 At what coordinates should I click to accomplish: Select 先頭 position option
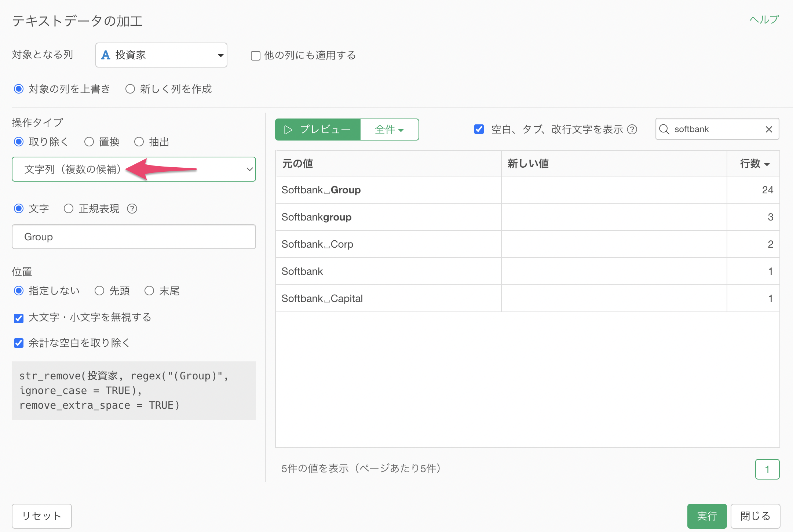point(99,291)
